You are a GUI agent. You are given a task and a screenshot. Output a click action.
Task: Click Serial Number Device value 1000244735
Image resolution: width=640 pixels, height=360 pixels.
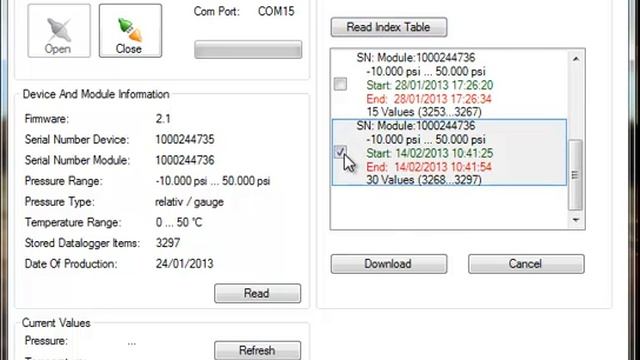pos(185,140)
